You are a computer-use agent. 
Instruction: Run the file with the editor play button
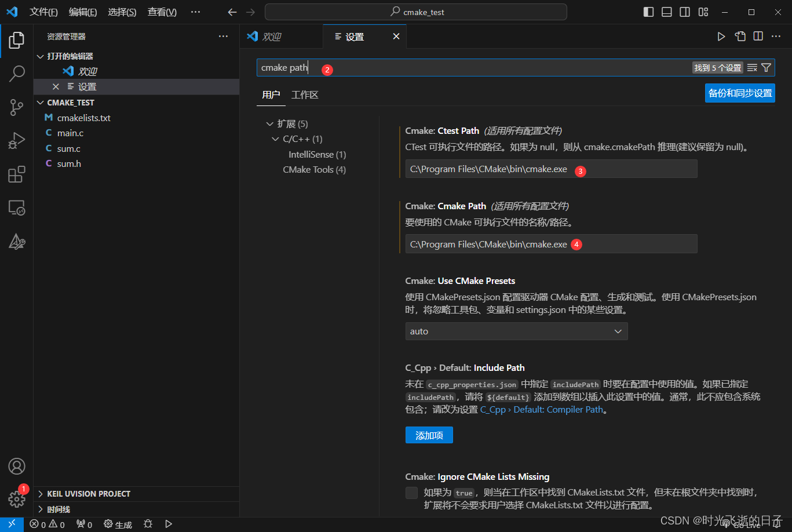(721, 37)
